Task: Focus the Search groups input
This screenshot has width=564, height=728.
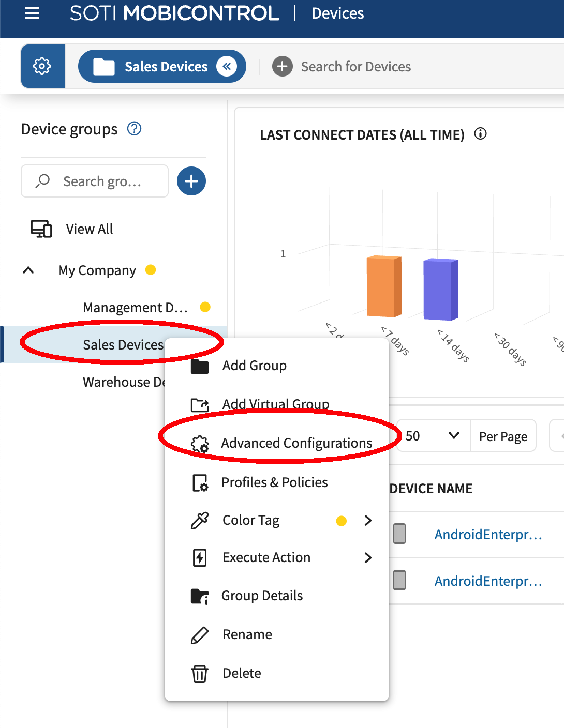Action: pos(95,181)
